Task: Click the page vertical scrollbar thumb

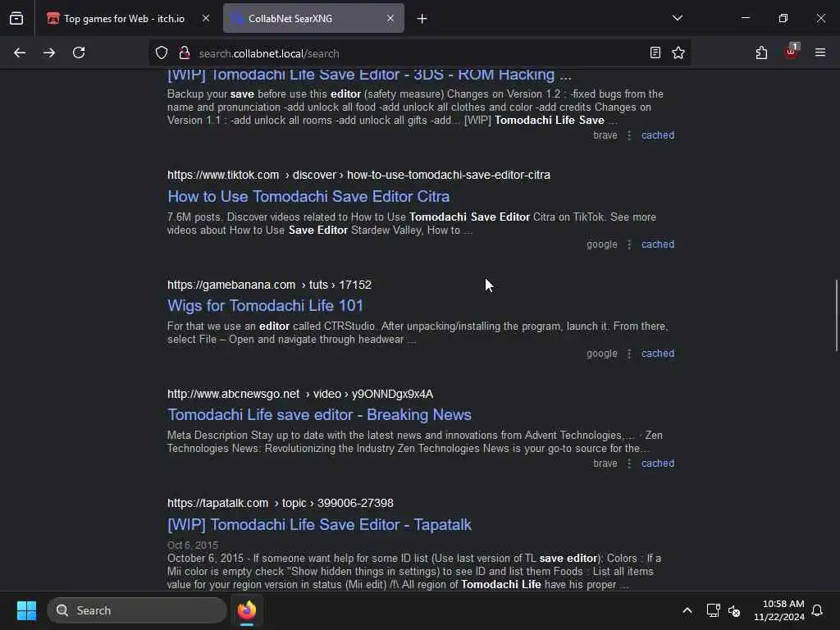Action: coord(836,315)
